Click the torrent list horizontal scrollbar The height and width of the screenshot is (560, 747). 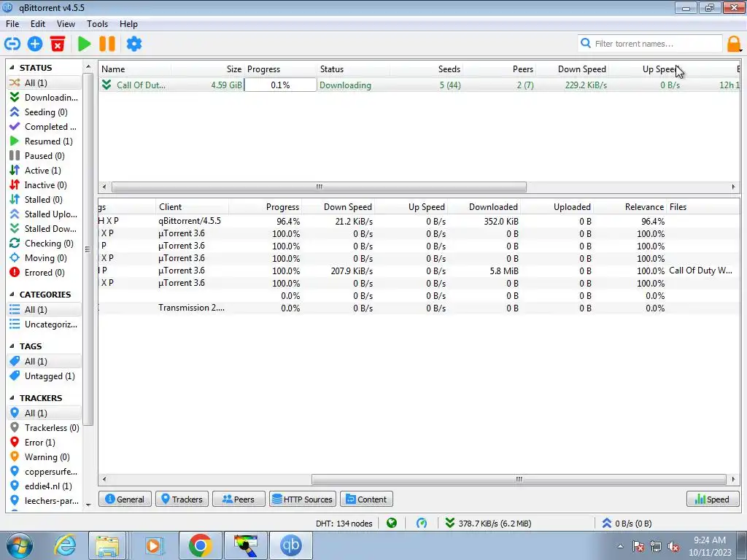(x=320, y=187)
